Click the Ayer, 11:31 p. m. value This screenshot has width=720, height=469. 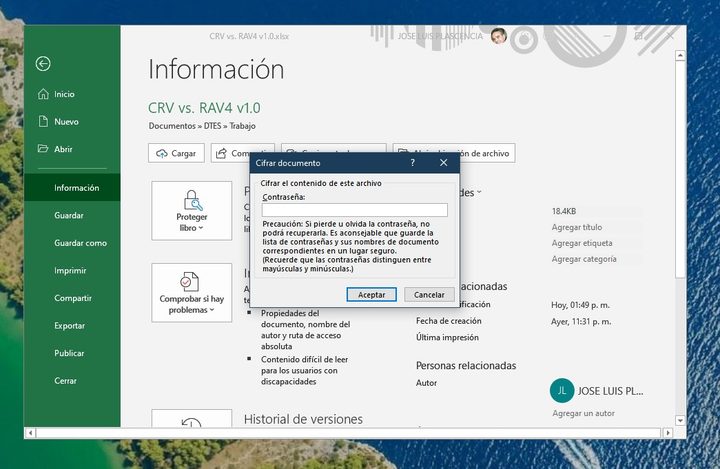(581, 322)
